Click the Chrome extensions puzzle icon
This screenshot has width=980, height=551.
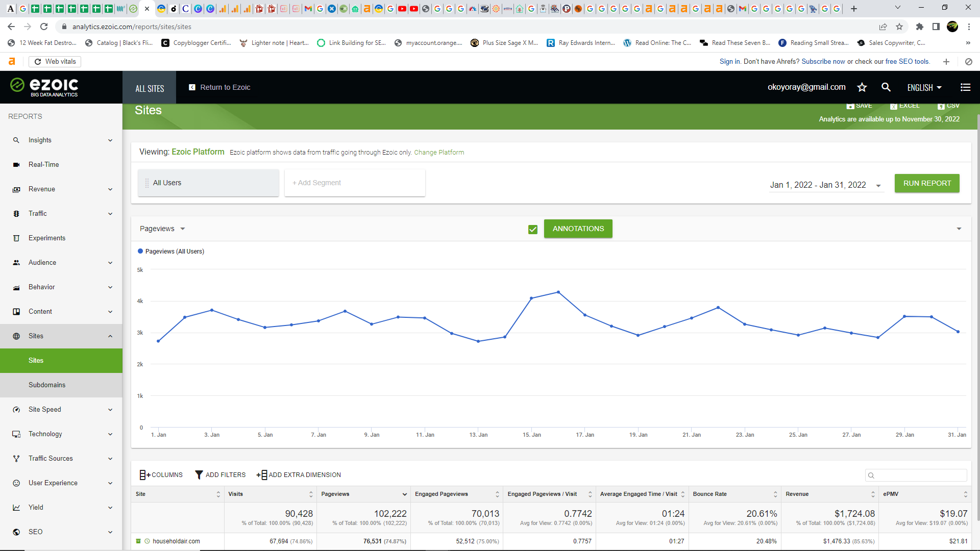(x=920, y=27)
